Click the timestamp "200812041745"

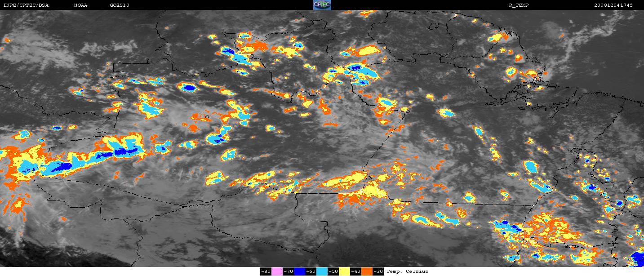coord(613,5)
